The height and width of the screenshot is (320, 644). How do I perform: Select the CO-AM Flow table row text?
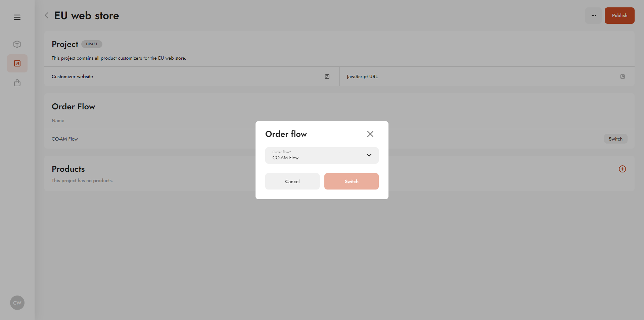(x=64, y=139)
